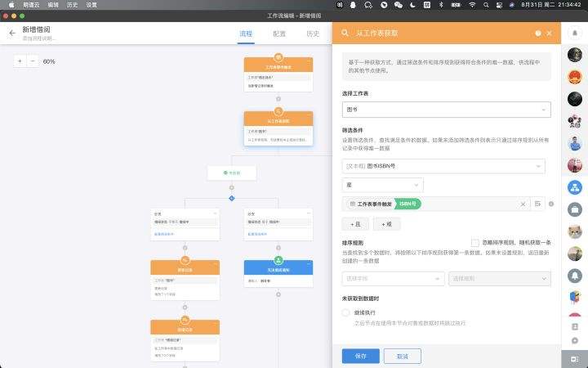Remove the ISBN号 filter value with x
This screenshot has width=588, height=368.
click(523, 204)
